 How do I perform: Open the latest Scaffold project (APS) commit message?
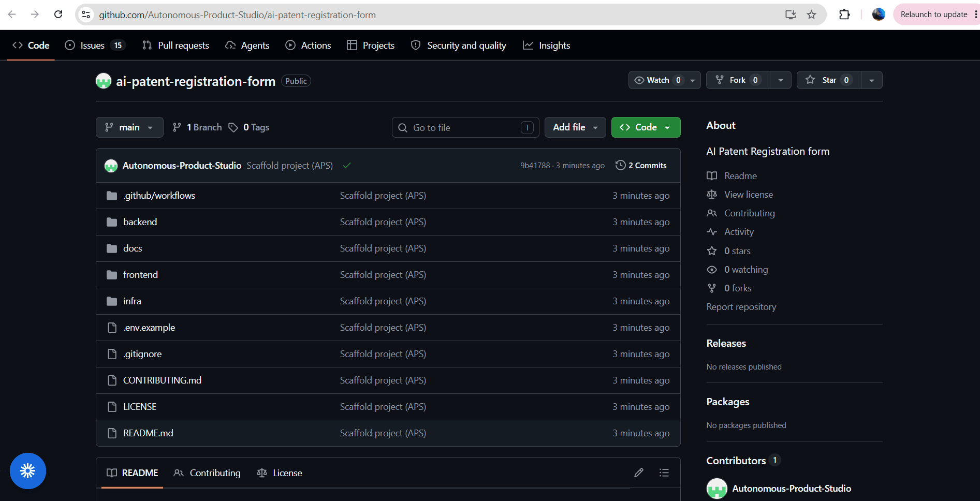click(x=289, y=166)
